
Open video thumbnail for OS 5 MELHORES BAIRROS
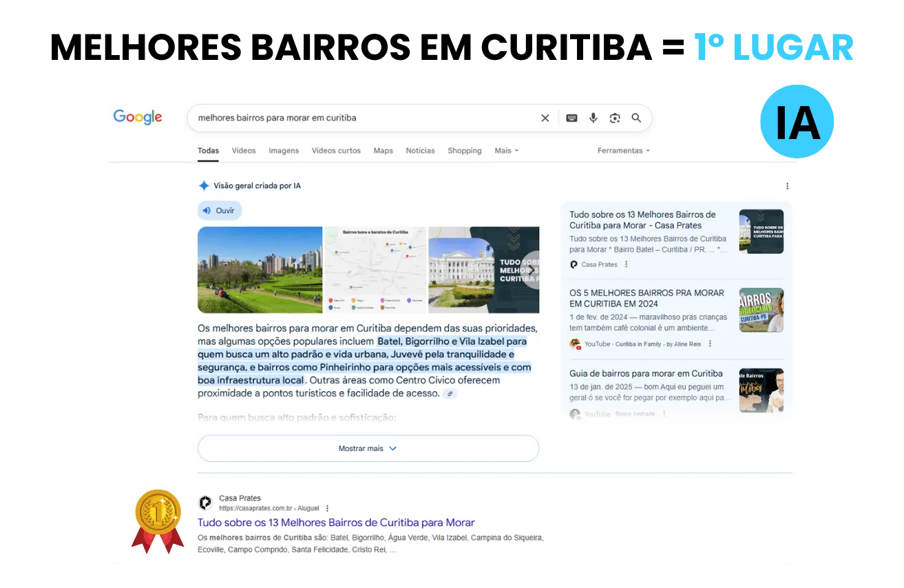(x=761, y=310)
